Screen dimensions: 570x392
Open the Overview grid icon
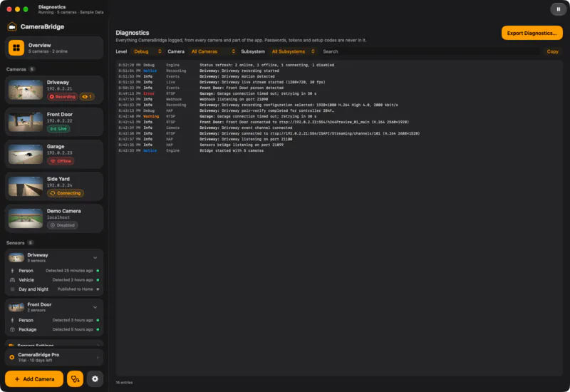tap(16, 48)
